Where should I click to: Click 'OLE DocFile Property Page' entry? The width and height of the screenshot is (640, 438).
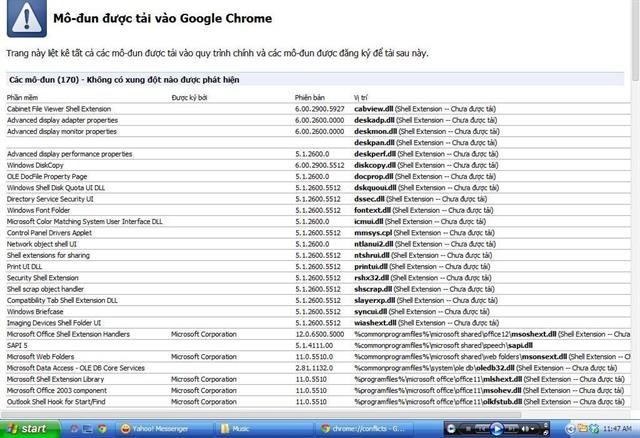(x=47, y=176)
